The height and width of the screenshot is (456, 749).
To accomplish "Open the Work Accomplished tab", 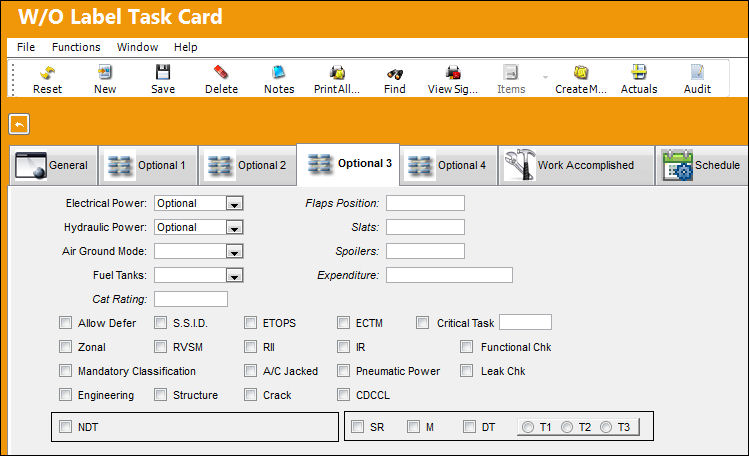I will [x=576, y=165].
